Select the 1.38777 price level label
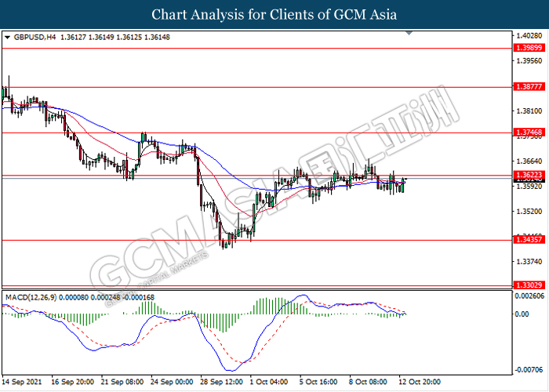 tap(529, 87)
